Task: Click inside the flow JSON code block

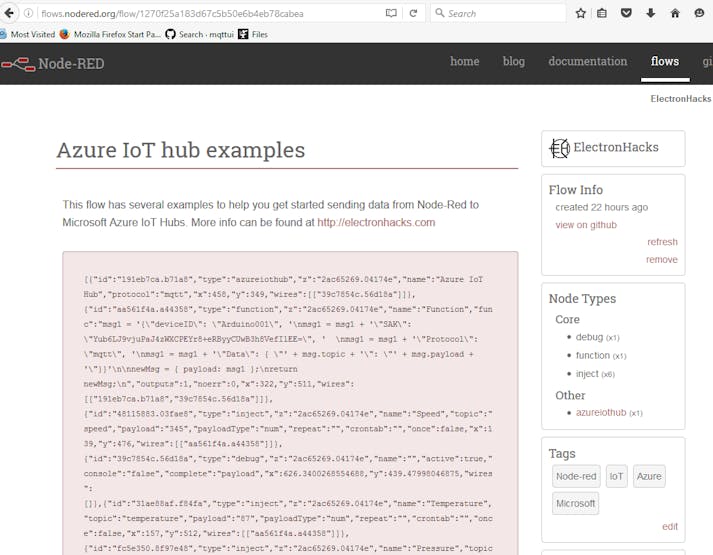Action: [290, 404]
